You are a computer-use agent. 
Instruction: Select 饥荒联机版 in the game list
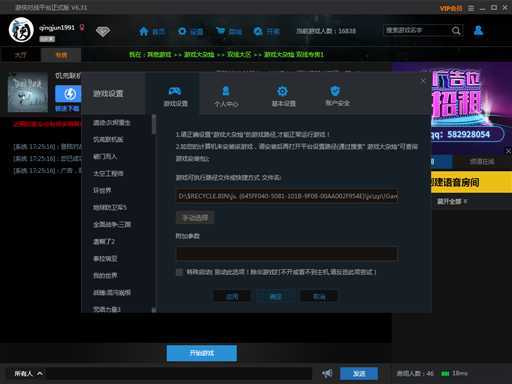click(108, 139)
